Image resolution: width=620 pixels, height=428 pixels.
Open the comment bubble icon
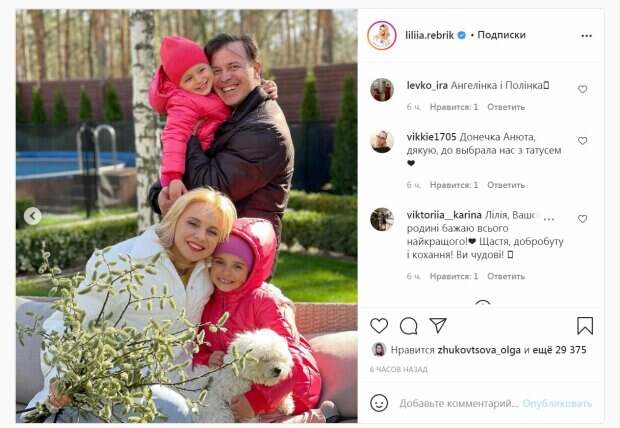(x=408, y=326)
